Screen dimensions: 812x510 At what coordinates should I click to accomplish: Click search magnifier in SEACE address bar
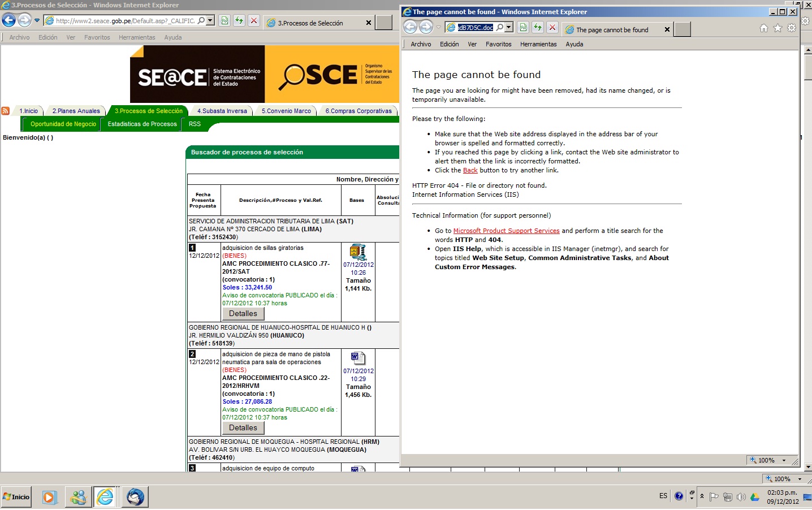point(201,20)
